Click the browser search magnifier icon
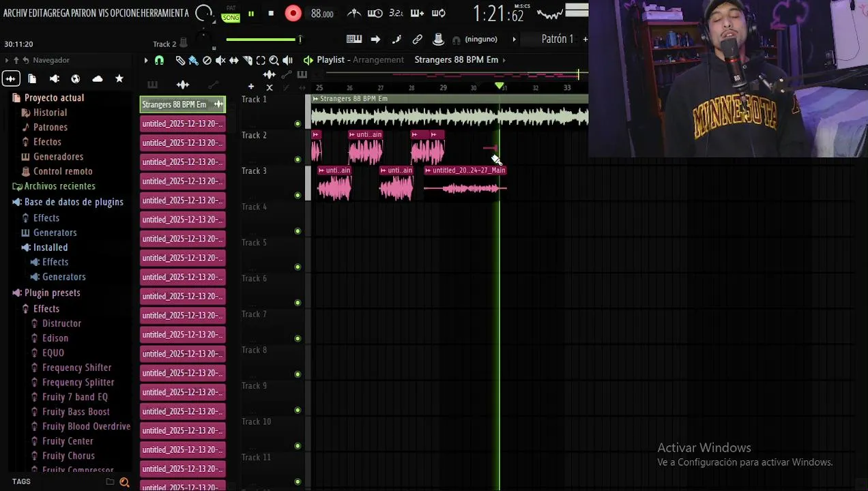The height and width of the screenshot is (491, 868). tap(124, 482)
